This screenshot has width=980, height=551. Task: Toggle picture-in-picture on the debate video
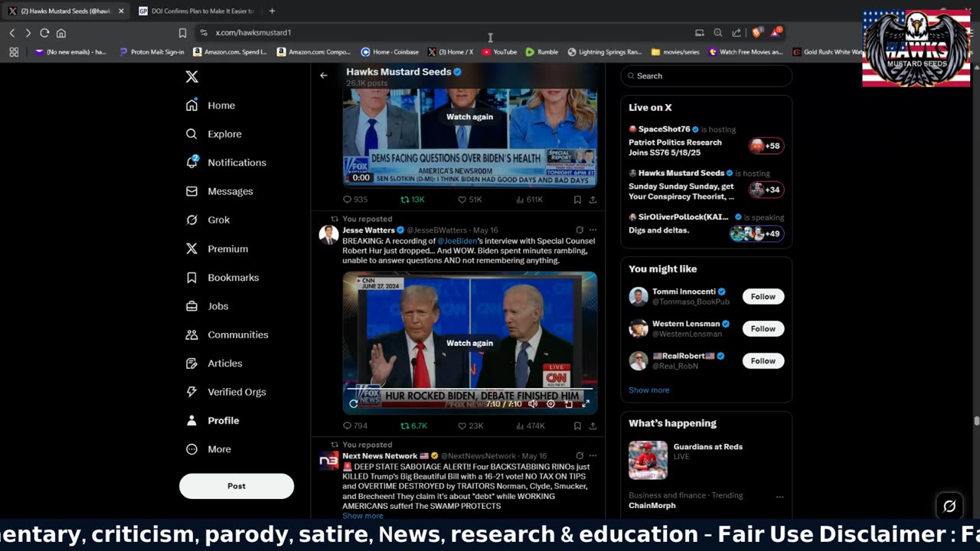coord(568,403)
